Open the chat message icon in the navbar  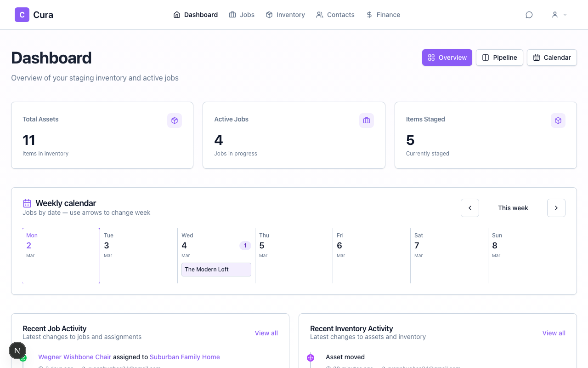[529, 14]
